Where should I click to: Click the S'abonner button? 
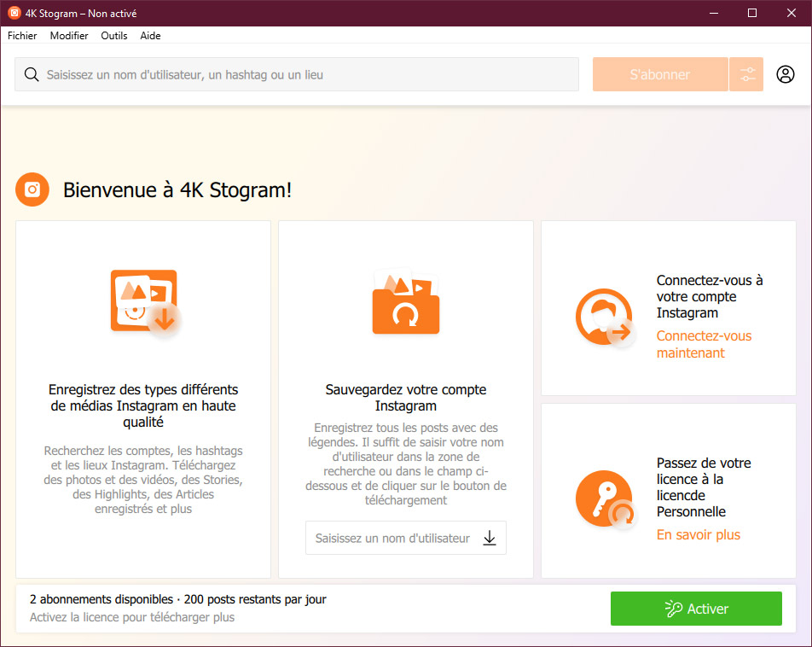660,74
